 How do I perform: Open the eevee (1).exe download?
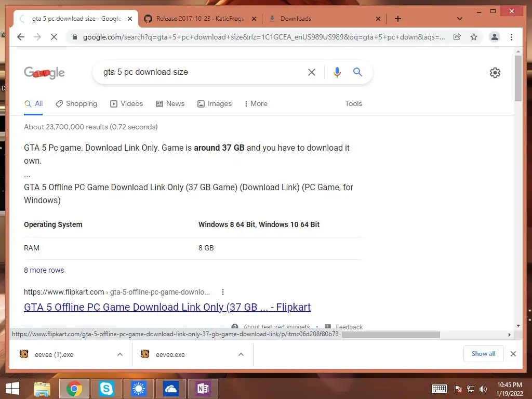pyautogui.click(x=54, y=354)
